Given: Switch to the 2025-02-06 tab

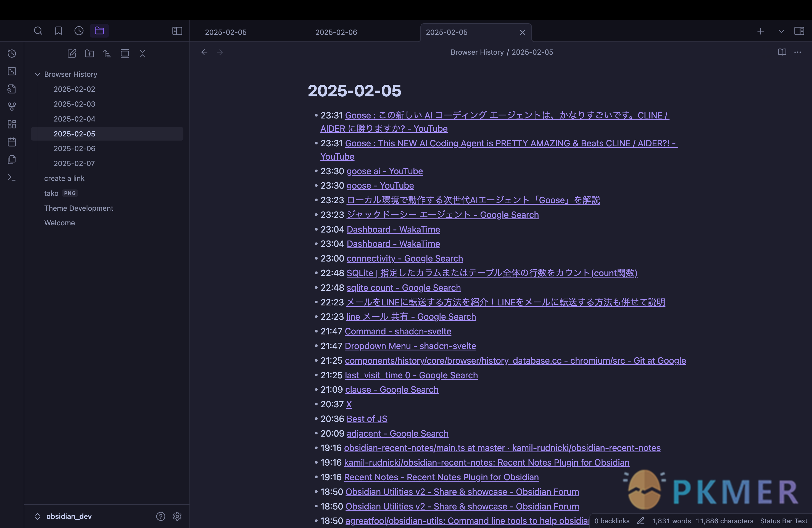Looking at the screenshot, I should click(x=336, y=32).
